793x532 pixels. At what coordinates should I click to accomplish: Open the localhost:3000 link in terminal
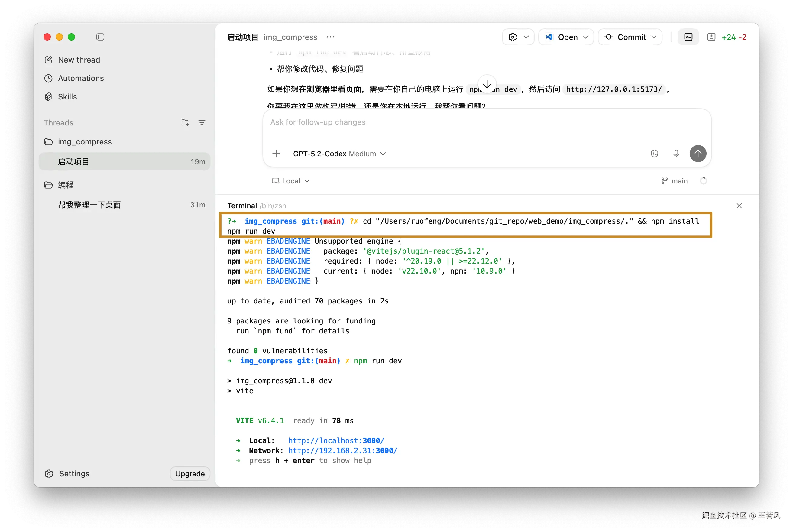point(336,440)
